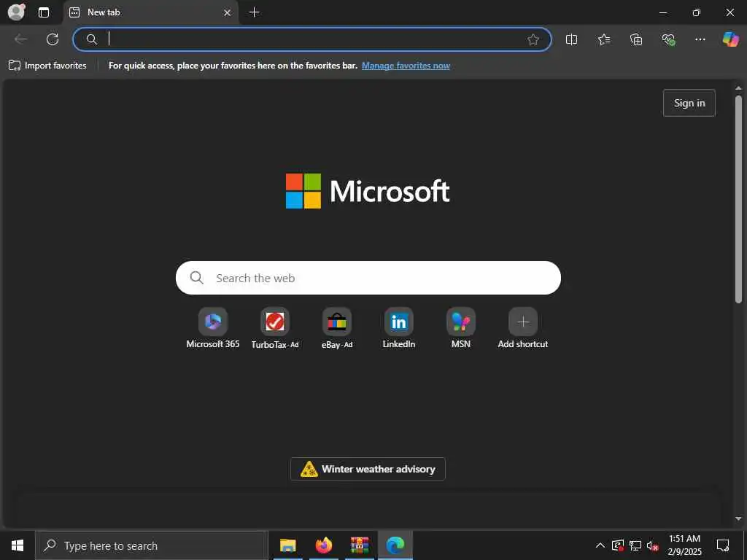
Task: Click Edge icon in taskbar
Action: click(x=395, y=545)
